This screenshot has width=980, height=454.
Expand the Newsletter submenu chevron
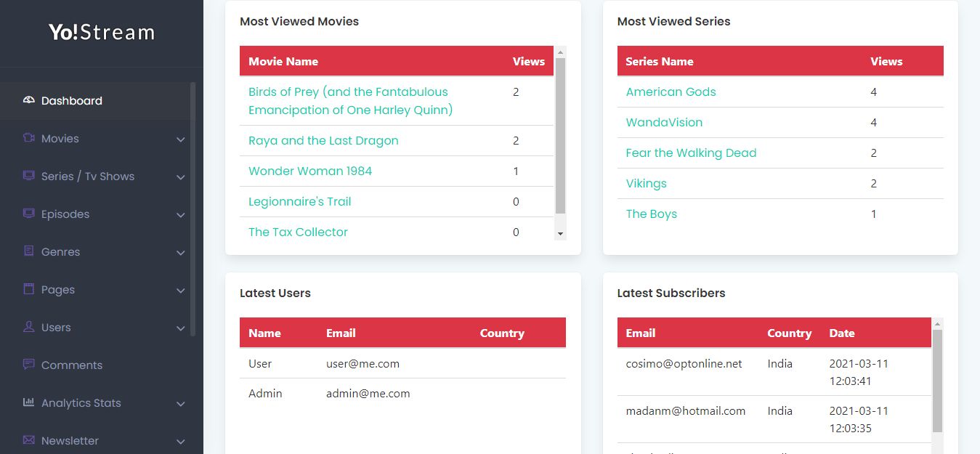coord(181,442)
